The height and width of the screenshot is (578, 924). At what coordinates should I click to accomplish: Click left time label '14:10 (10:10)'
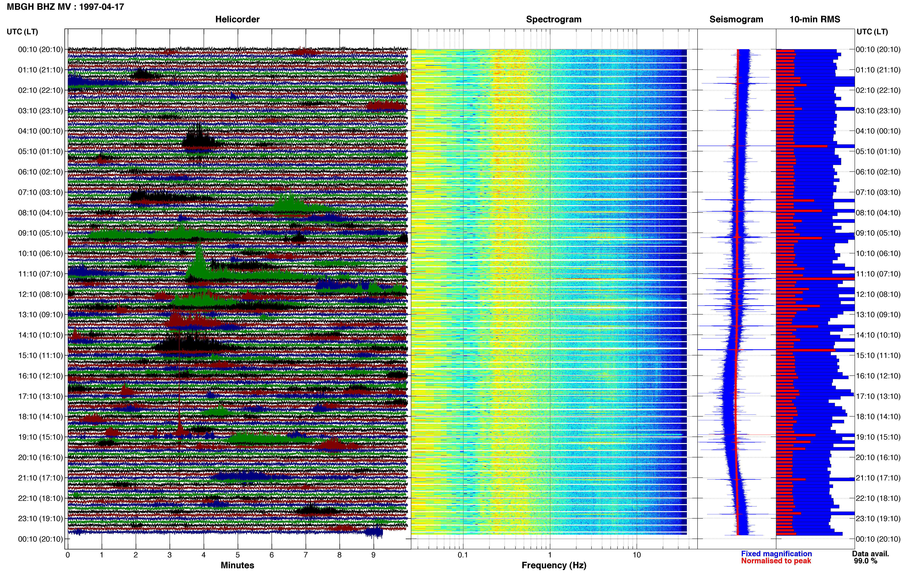[x=41, y=335]
